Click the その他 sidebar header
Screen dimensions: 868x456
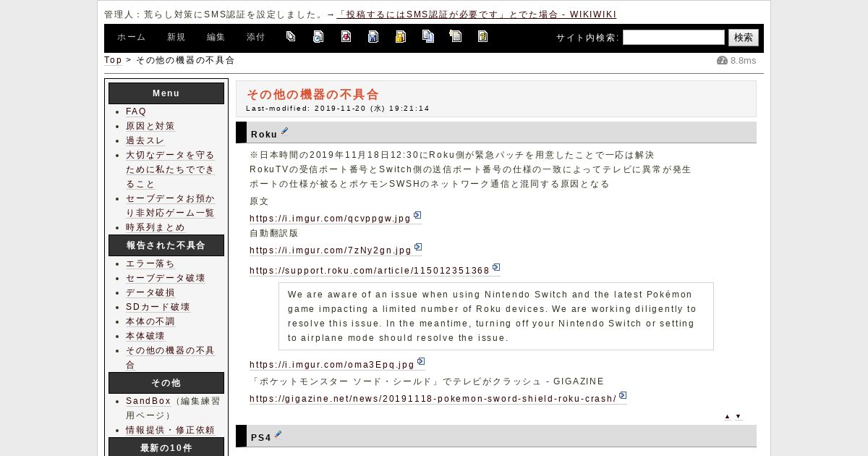(x=166, y=383)
